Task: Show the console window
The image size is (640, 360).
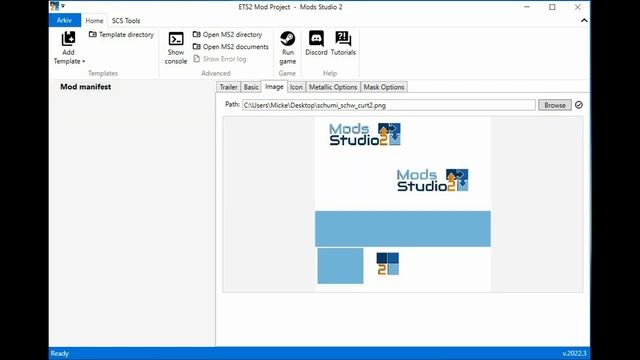Action: click(176, 48)
